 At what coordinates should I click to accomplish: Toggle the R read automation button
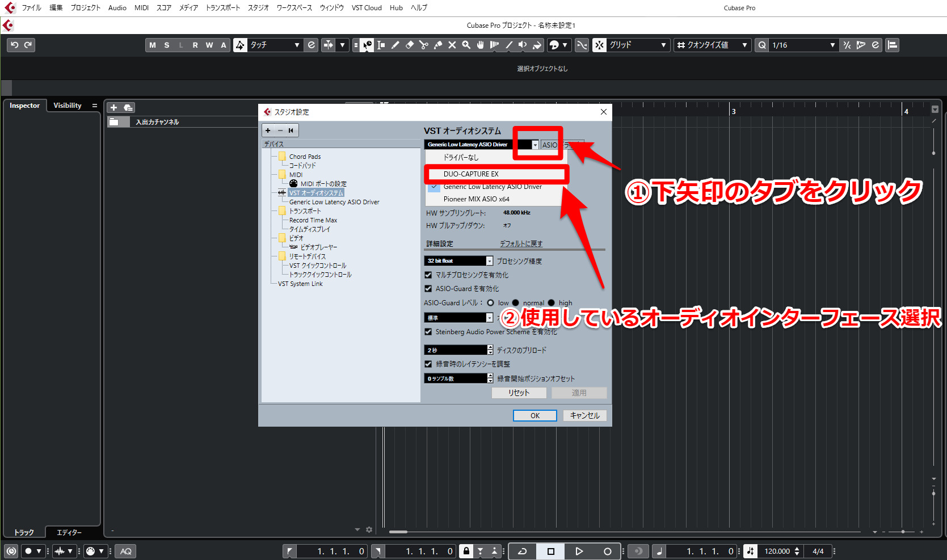195,45
